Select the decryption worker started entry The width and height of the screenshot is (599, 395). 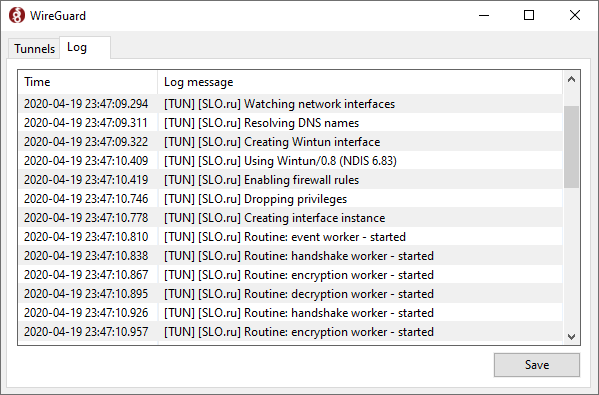290,294
